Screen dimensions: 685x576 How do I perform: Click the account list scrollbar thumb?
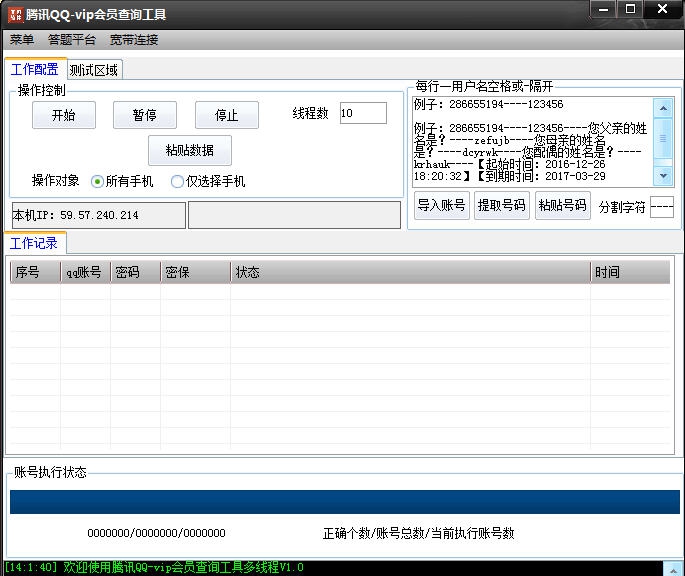(663, 139)
